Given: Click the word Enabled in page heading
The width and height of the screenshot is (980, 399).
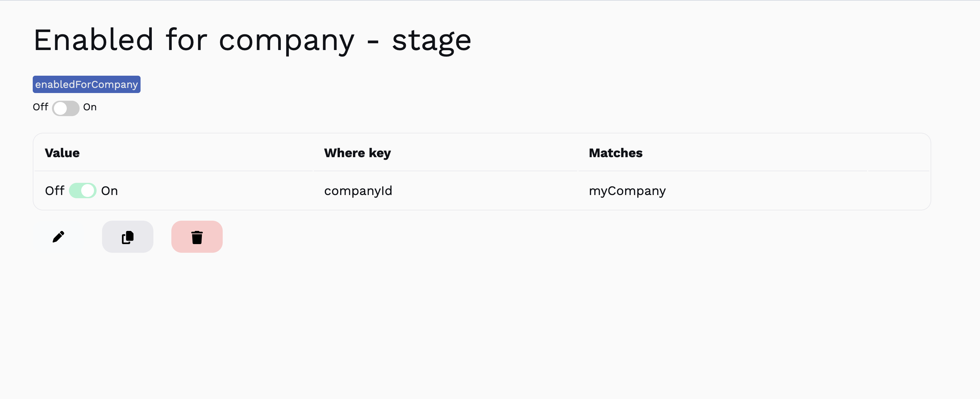Looking at the screenshot, I should (94, 40).
